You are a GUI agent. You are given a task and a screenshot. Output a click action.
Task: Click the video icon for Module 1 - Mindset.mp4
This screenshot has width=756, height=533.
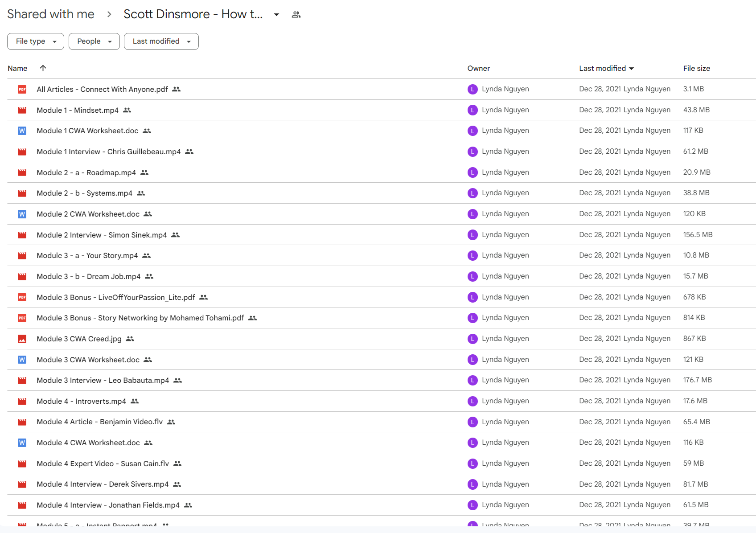(x=22, y=110)
